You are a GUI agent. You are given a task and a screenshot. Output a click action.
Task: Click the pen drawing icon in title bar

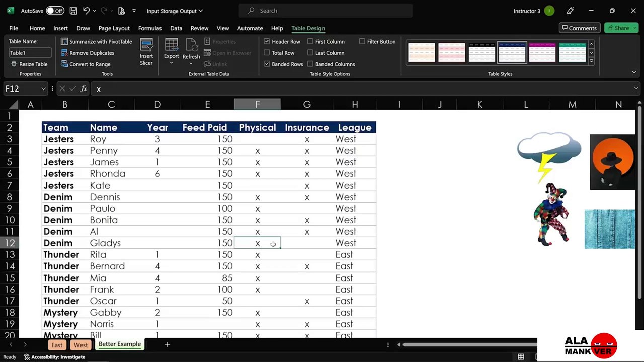(x=570, y=11)
